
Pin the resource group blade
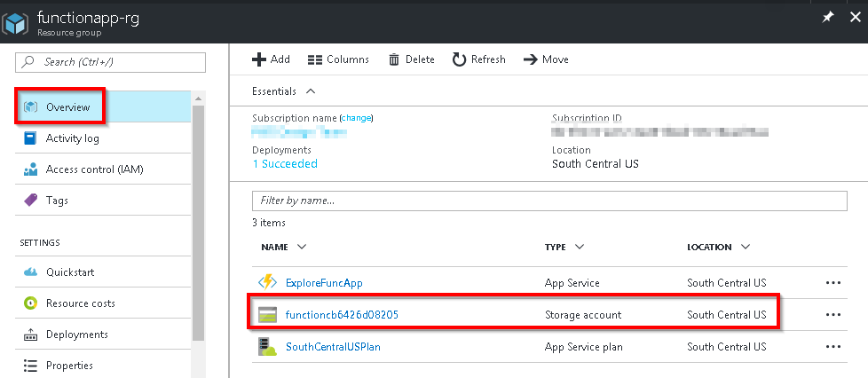tap(827, 18)
